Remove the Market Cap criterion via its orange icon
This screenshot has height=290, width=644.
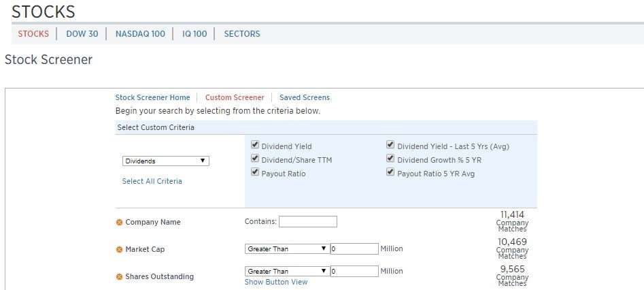[x=119, y=249]
